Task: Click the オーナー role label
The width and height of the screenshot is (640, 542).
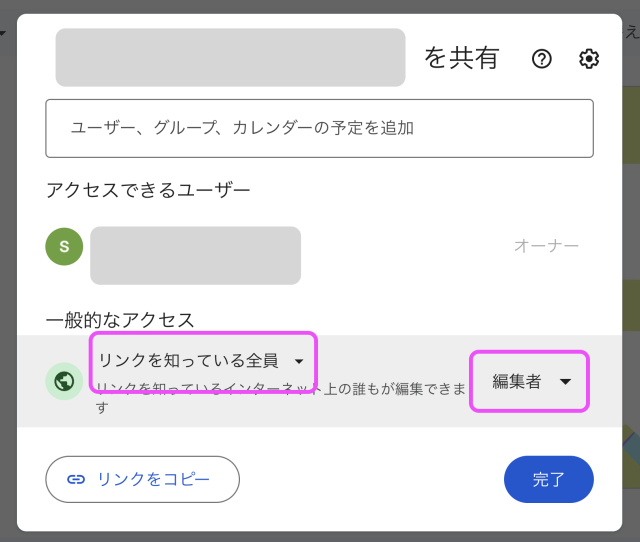Action: point(546,246)
